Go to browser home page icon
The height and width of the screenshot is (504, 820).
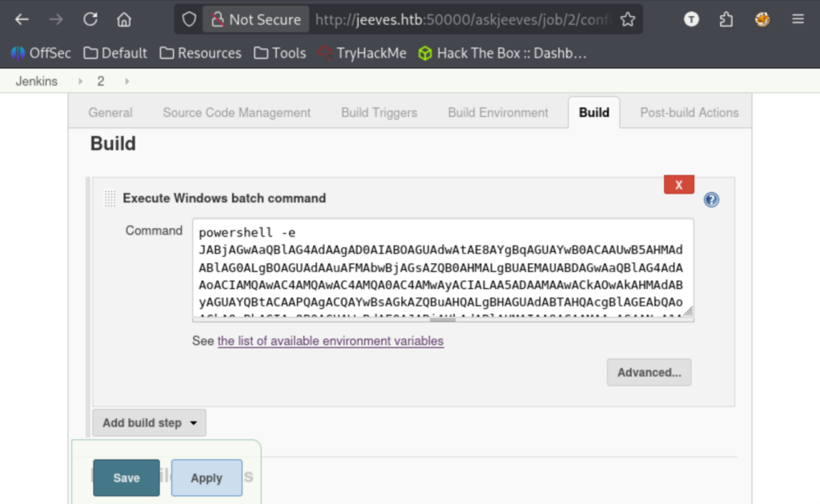(124, 19)
